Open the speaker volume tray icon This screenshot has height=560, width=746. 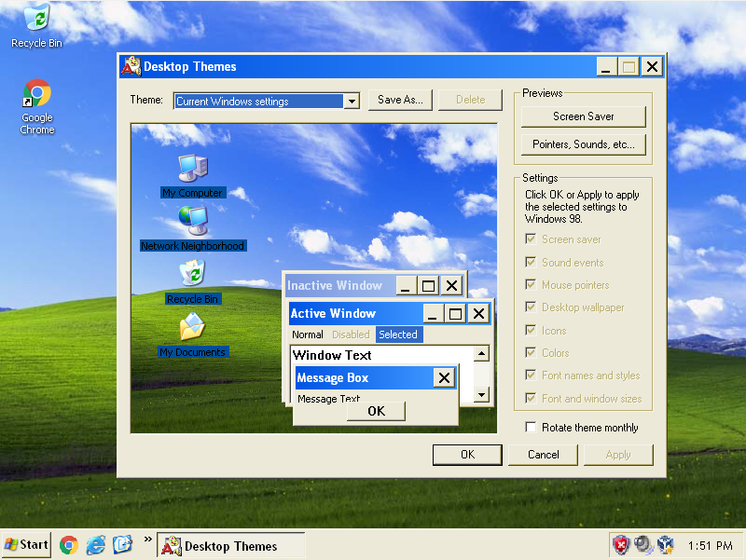click(643, 545)
